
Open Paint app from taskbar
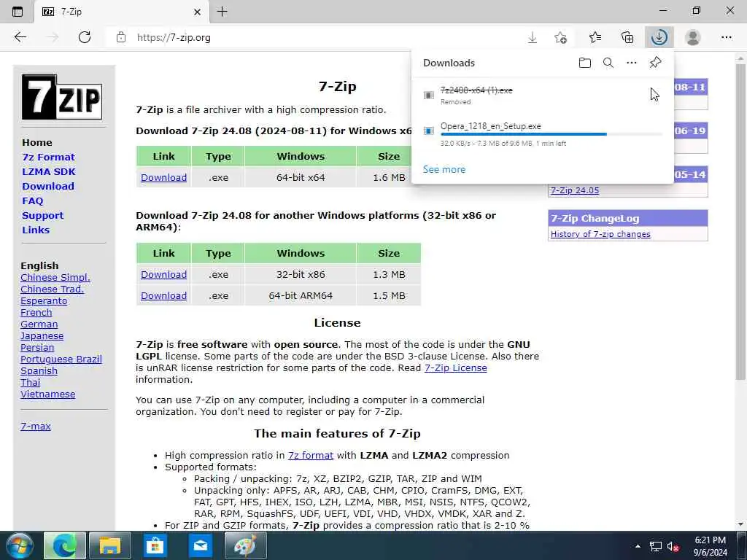(245, 545)
